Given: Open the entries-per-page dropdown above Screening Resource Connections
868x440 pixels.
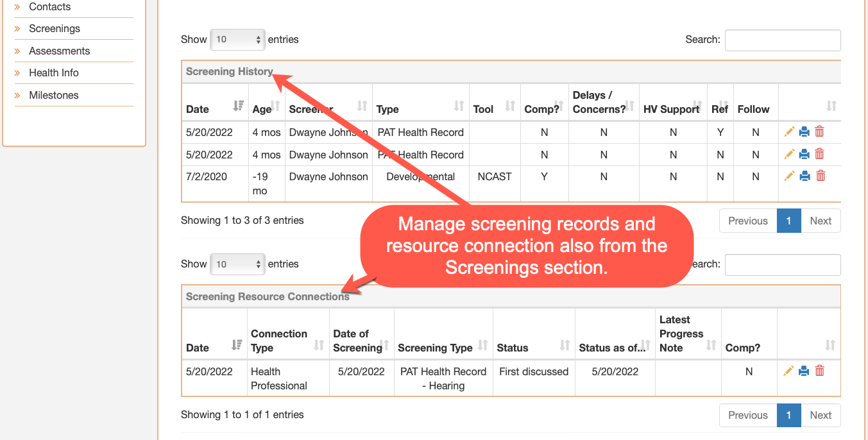Looking at the screenshot, I should [x=237, y=264].
